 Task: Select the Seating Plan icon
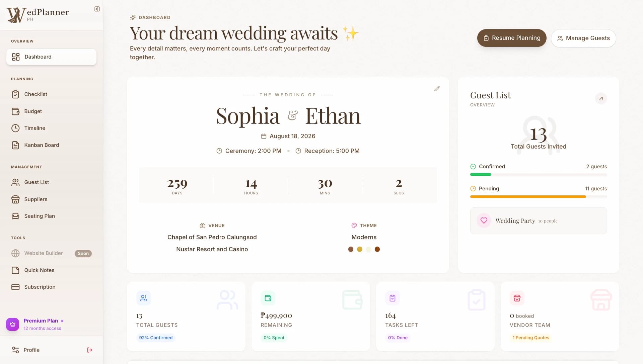(16, 216)
